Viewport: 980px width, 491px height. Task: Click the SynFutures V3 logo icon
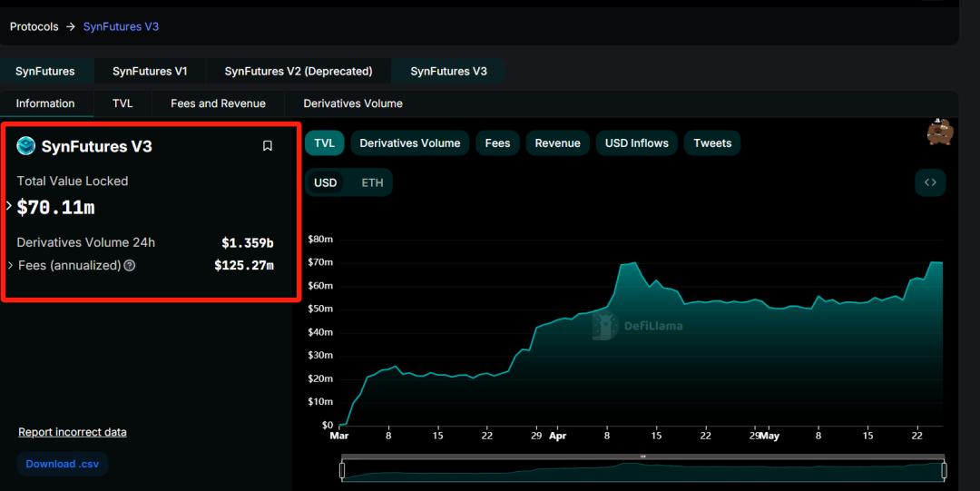[26, 146]
